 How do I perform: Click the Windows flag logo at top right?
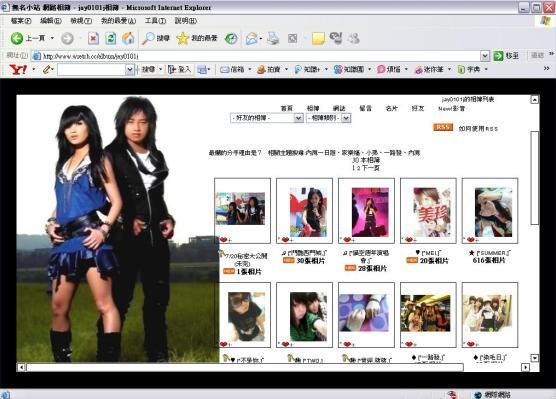point(545,21)
